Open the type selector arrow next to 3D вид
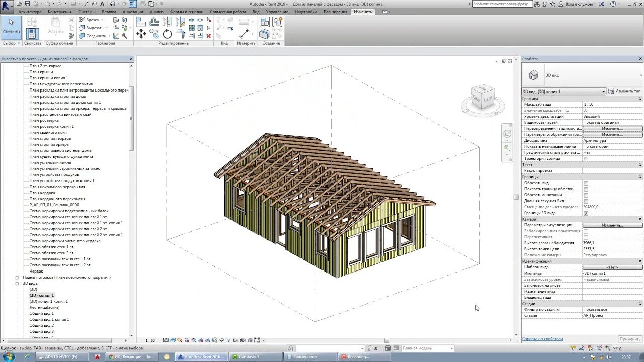Viewport: 644px width, 362px height. pos(641,75)
